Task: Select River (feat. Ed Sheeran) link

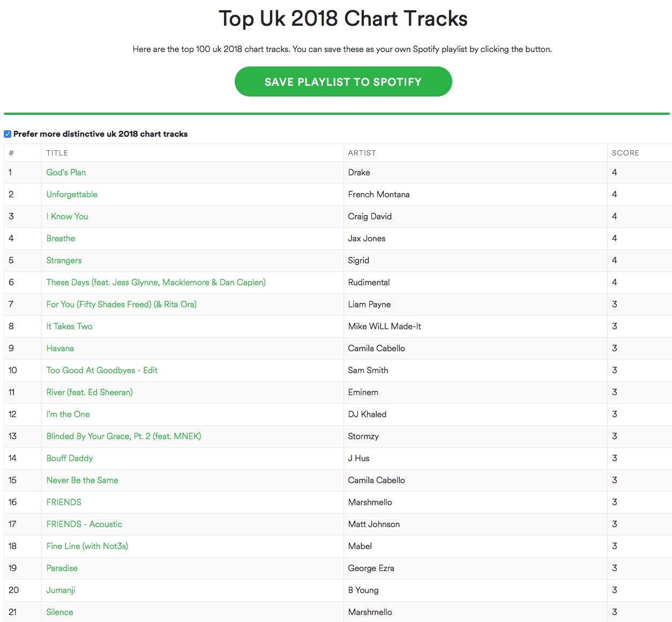Action: 89,393
